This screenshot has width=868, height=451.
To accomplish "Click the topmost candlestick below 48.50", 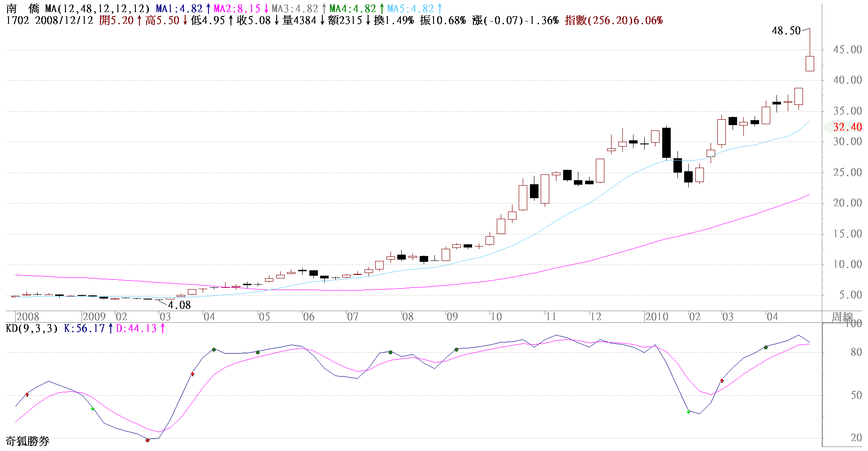I will click(810, 63).
